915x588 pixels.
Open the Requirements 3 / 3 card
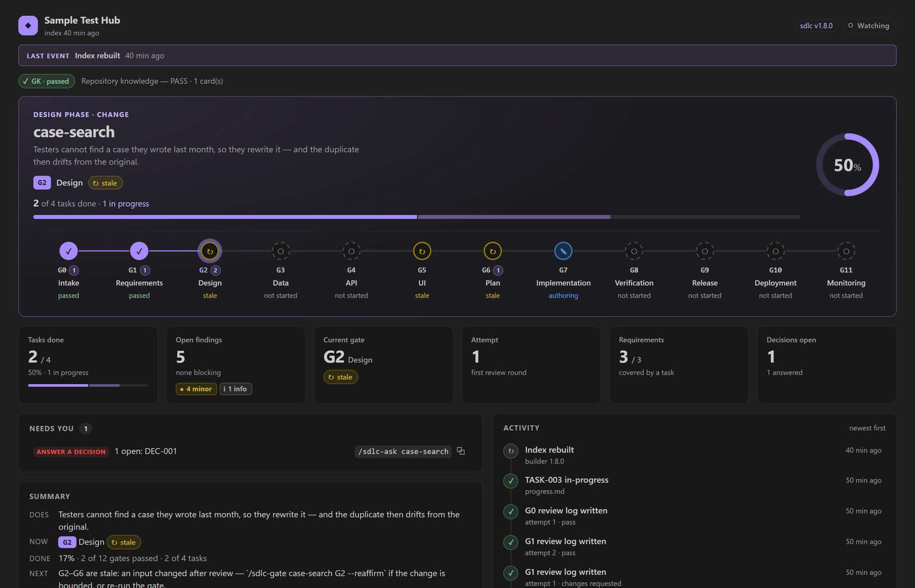click(679, 365)
